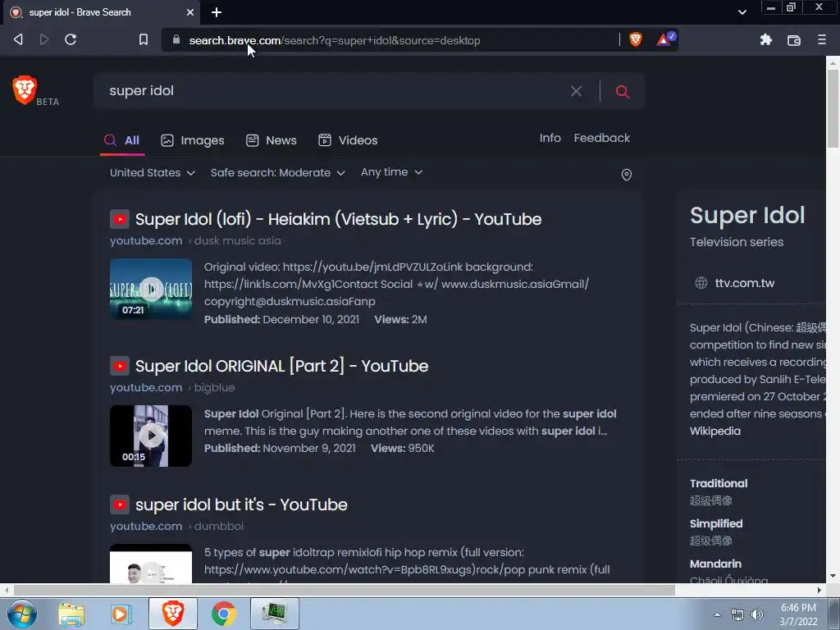Expand the Safe search: Moderate dropdown
This screenshot has height=630, width=840.
[x=277, y=172]
